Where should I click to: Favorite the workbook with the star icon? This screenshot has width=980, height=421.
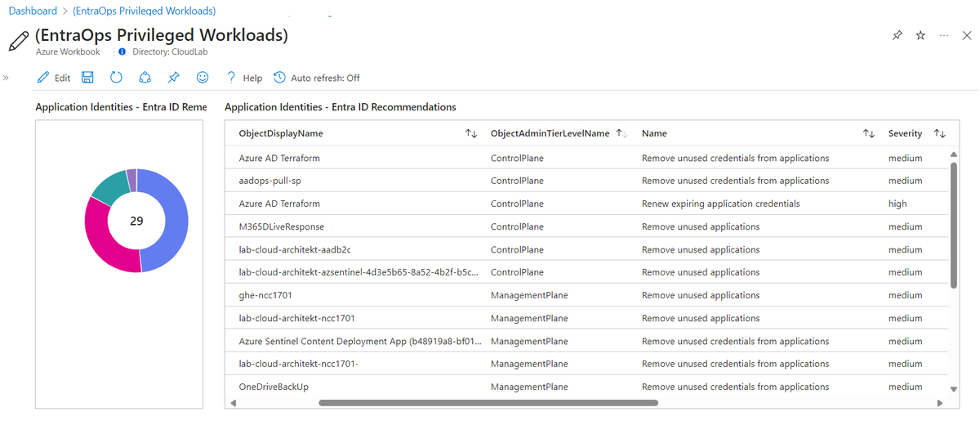point(920,36)
